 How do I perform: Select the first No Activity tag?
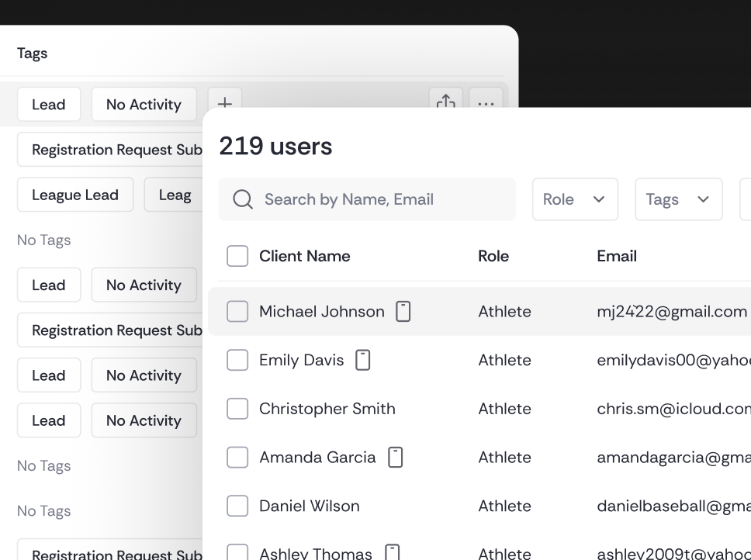pos(144,105)
